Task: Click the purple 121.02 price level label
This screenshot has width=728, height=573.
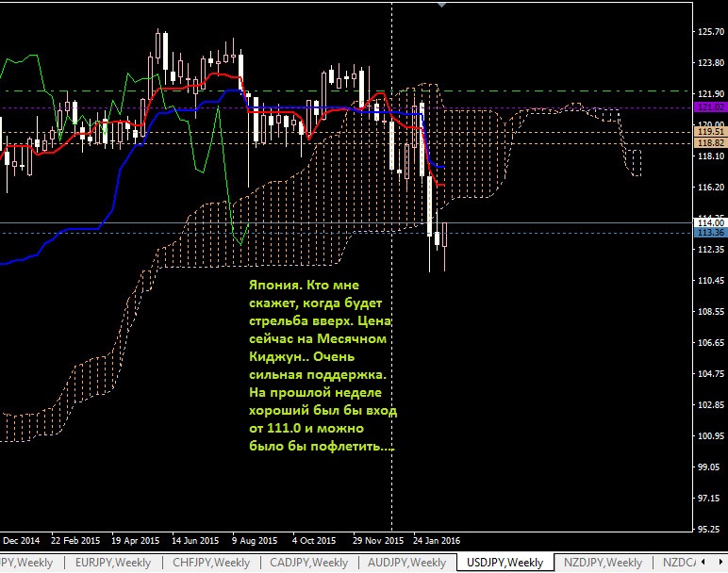Action: tap(711, 107)
